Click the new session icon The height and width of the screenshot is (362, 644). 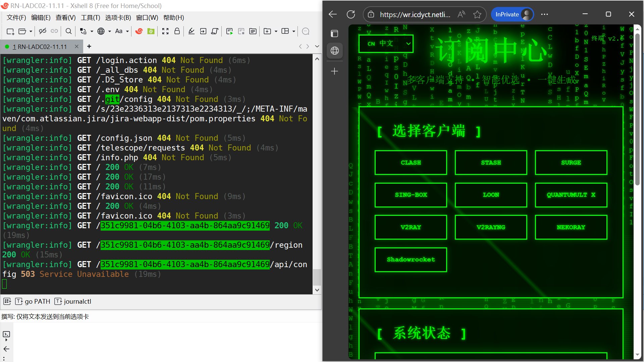(x=10, y=31)
